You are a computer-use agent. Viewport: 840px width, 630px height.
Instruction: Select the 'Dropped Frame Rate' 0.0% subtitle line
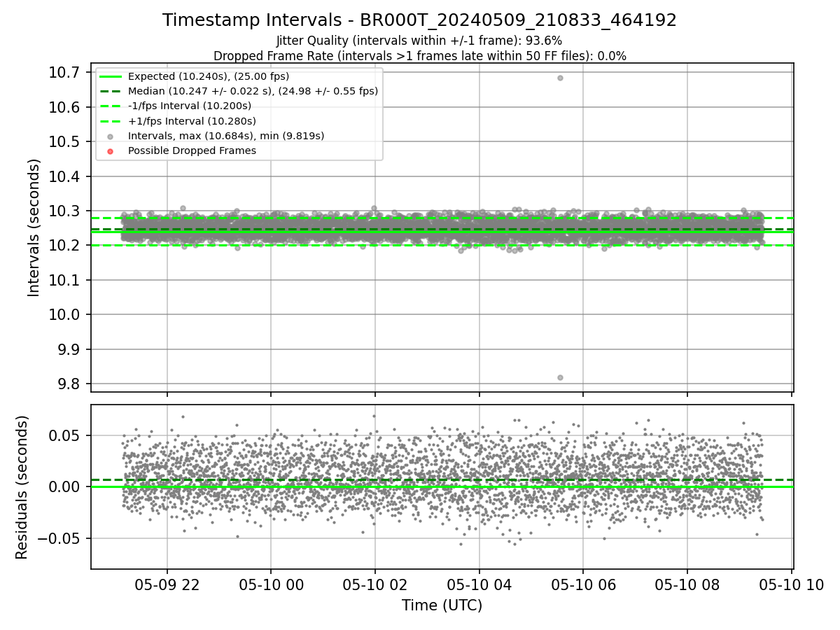(419, 56)
